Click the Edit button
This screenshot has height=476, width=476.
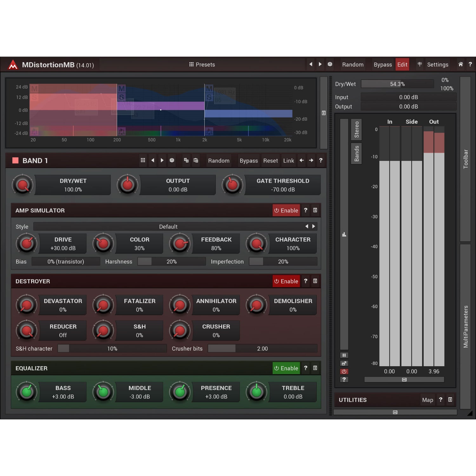(x=402, y=64)
